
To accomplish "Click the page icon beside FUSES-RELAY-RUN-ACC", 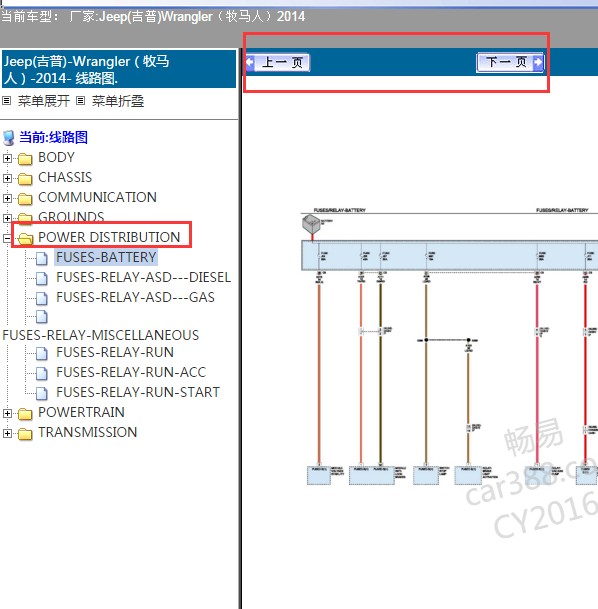I will tap(42, 373).
